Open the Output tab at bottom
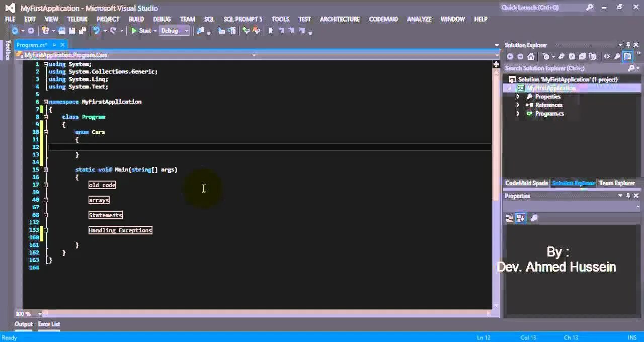This screenshot has height=342, width=644. tap(23, 324)
